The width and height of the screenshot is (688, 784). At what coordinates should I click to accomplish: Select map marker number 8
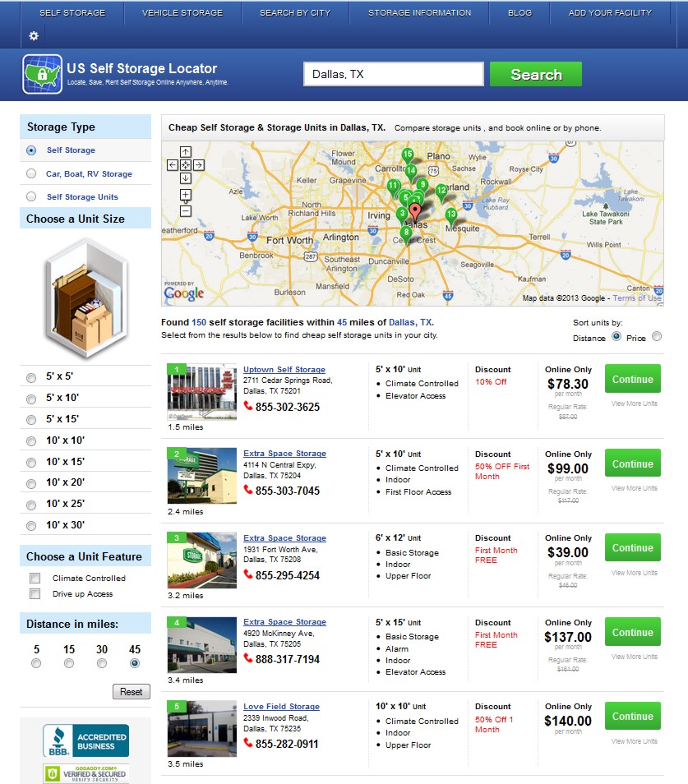coord(406,233)
